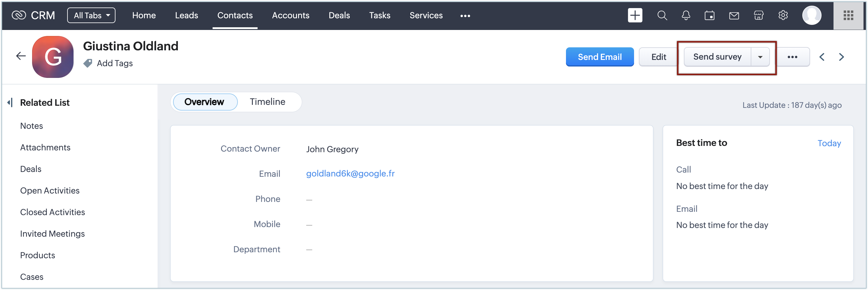Click Today in Best time panel
Viewport: 868px width, 290px height.
point(829,143)
